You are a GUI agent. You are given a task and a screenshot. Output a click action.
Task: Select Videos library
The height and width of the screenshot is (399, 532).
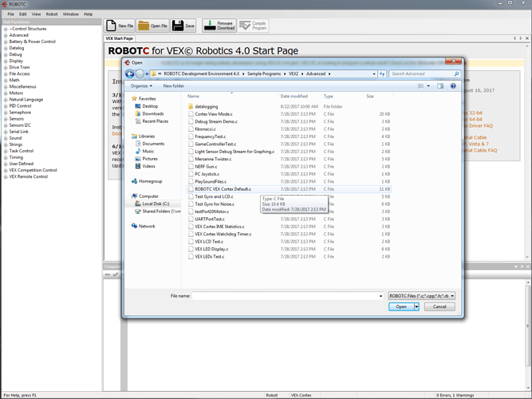pyautogui.click(x=148, y=166)
